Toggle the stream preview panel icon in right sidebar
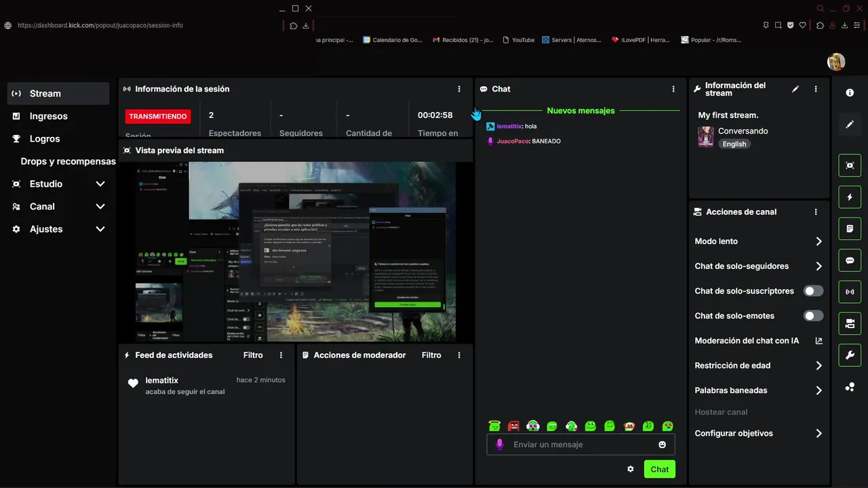Viewport: 868px width, 488px height. pos(850,165)
